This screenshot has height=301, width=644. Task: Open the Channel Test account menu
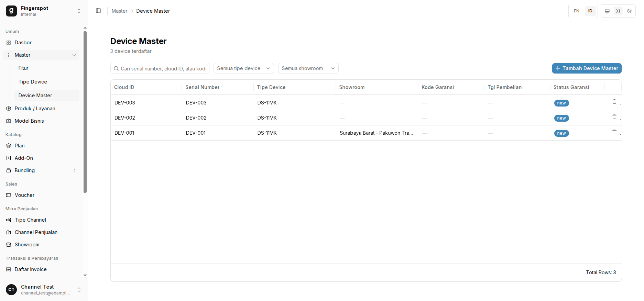[44, 290]
